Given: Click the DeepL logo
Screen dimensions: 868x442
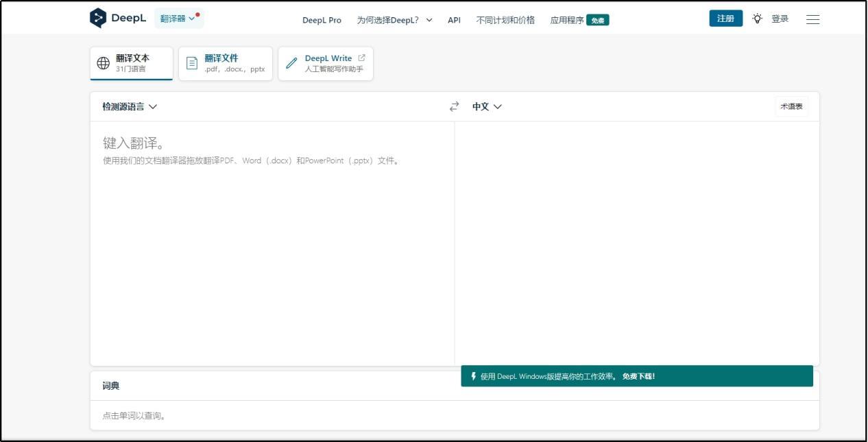Looking at the screenshot, I should click(x=118, y=19).
